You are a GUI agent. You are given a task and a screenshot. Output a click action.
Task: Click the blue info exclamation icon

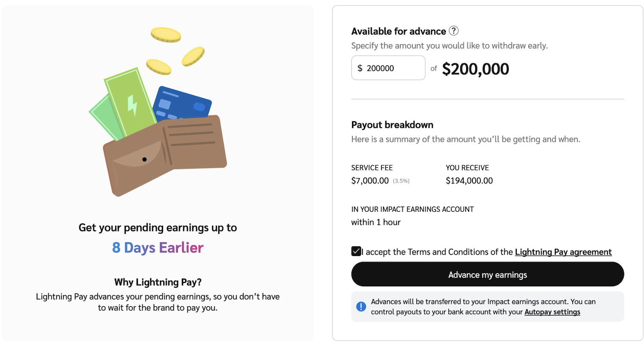361,307
